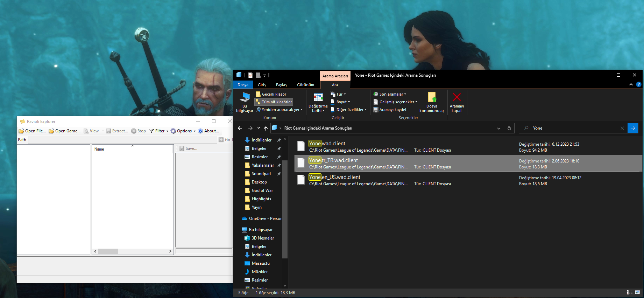Open Müzikler in navigation tree
The image size is (644, 298).
(260, 272)
